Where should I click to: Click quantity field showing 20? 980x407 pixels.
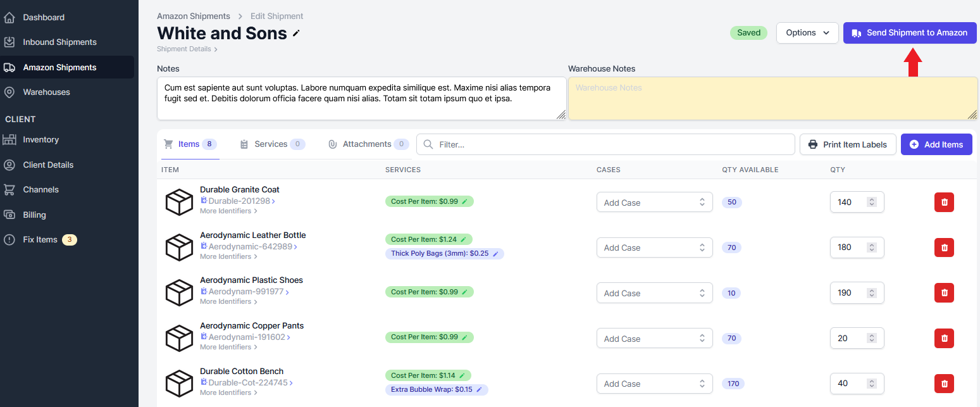[857, 338]
